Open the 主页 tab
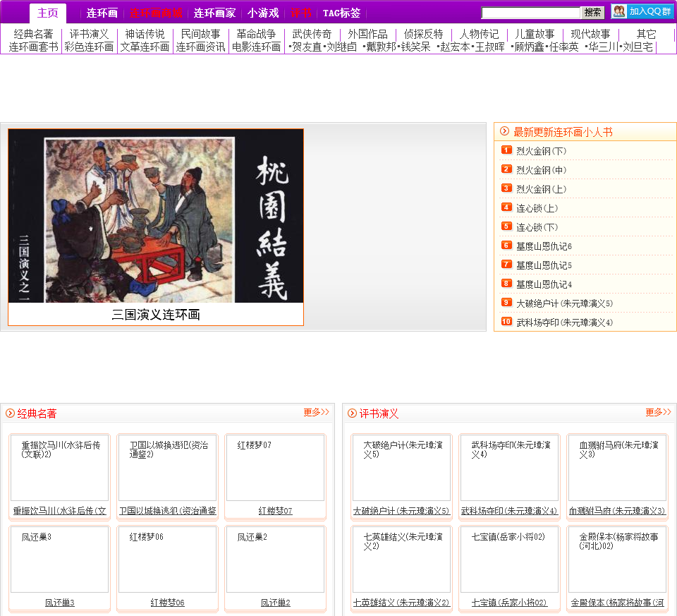 pyautogui.click(x=47, y=13)
